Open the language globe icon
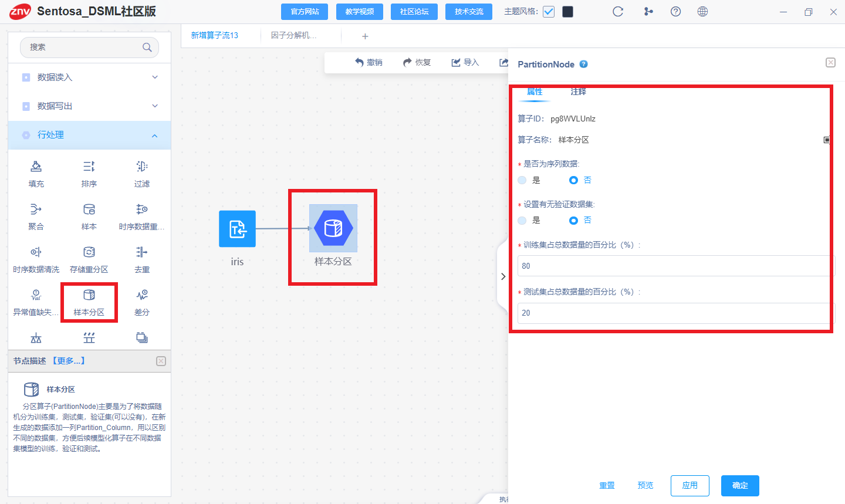This screenshot has width=845, height=504. (x=702, y=12)
